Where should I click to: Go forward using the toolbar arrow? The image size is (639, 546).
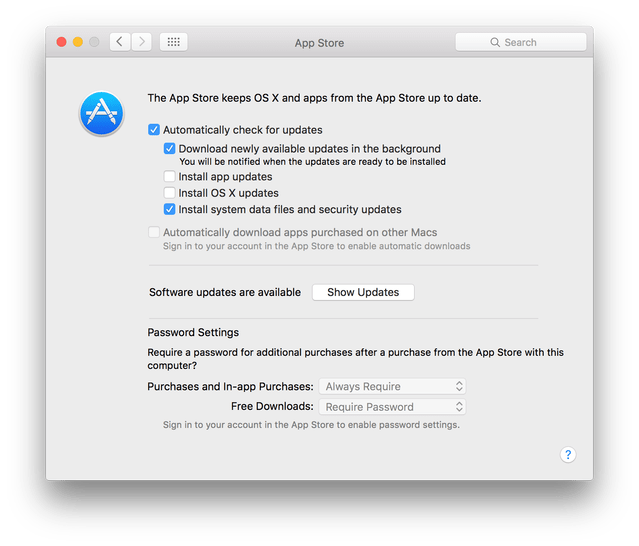pos(142,42)
